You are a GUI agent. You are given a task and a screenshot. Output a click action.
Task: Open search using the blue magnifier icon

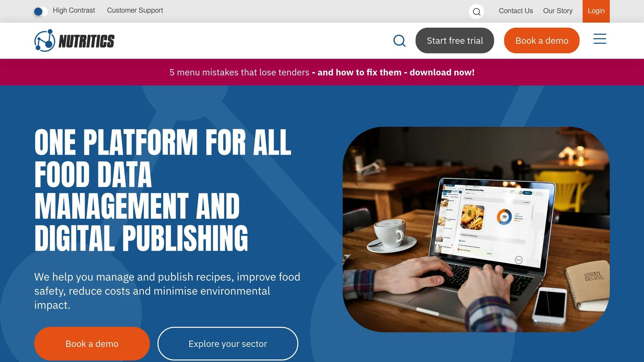[x=399, y=41]
